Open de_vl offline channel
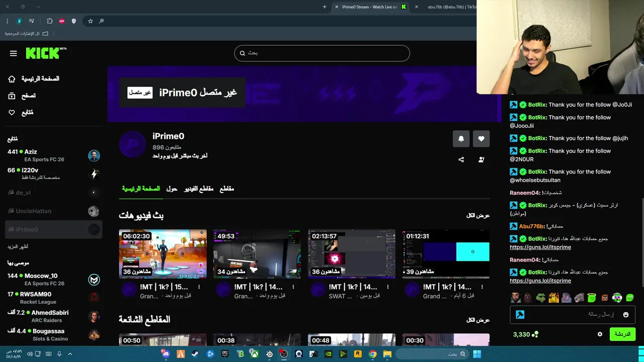644x362 pixels. [x=53, y=193]
